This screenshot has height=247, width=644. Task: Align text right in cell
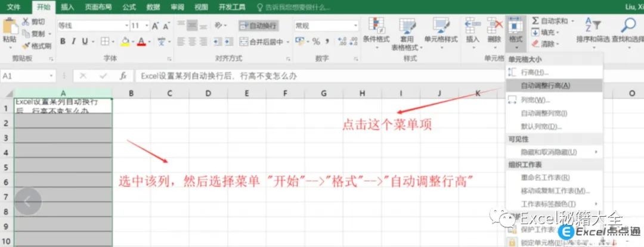(x=203, y=42)
